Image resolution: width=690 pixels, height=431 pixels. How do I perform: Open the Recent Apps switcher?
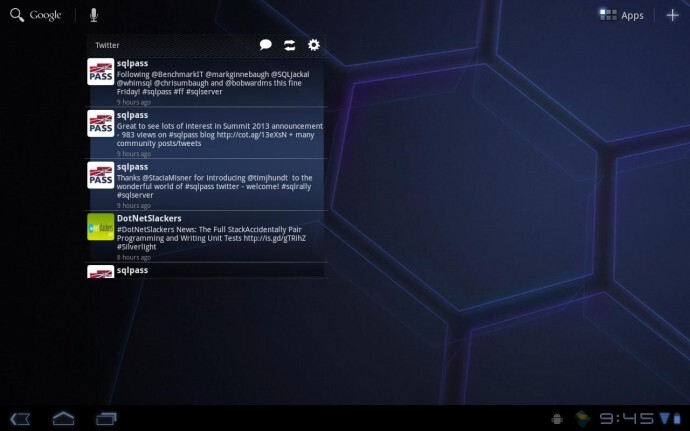click(106, 417)
